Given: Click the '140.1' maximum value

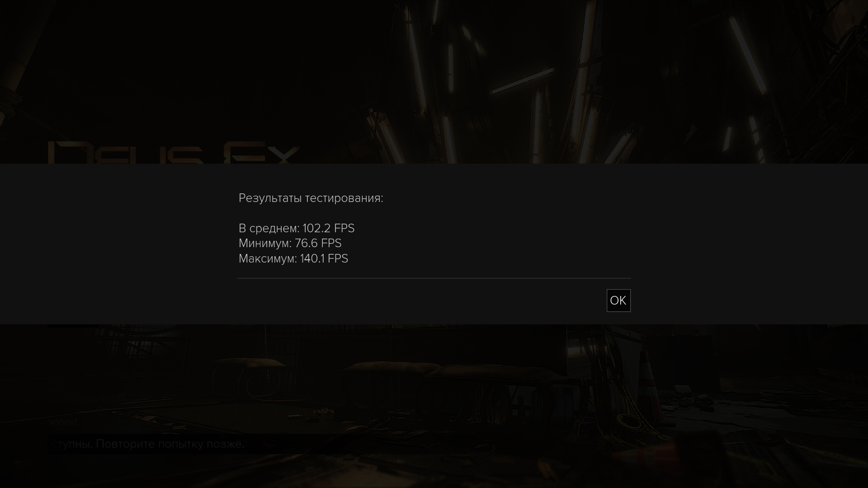Looking at the screenshot, I should pyautogui.click(x=312, y=258).
